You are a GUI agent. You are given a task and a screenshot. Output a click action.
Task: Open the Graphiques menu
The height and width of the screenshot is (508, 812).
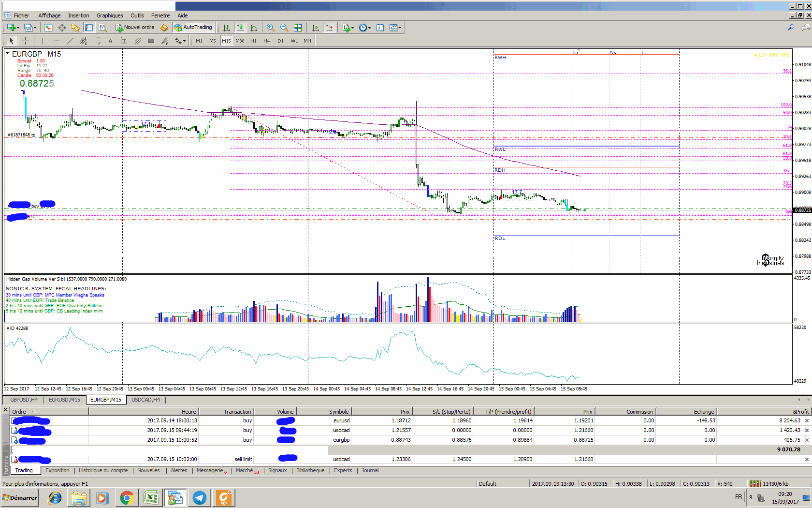coord(110,15)
